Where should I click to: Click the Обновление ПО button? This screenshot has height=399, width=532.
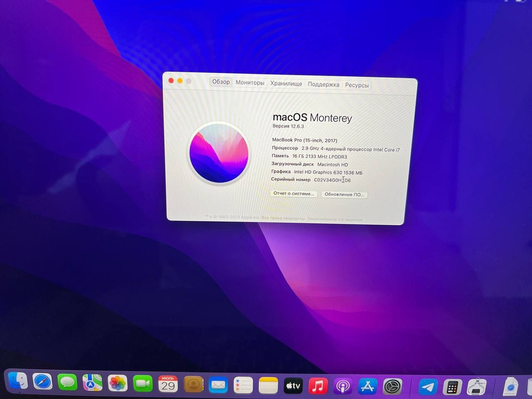(x=344, y=195)
